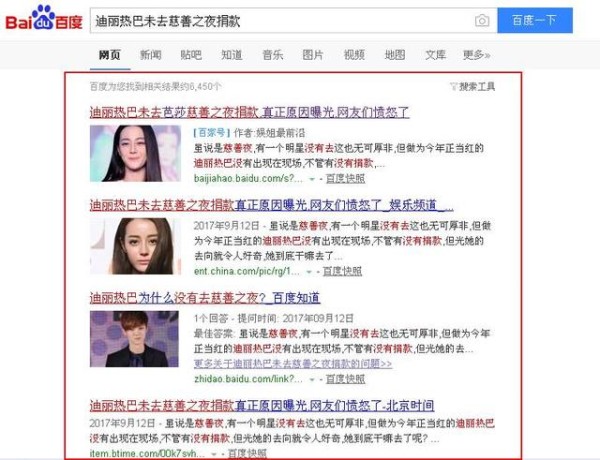Open the 图片 tab

coord(313,55)
